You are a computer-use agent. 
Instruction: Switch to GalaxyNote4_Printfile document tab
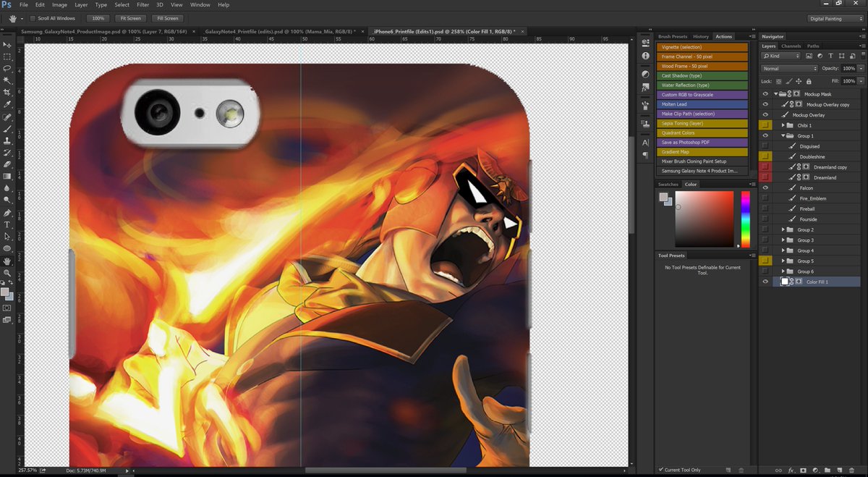click(x=281, y=32)
